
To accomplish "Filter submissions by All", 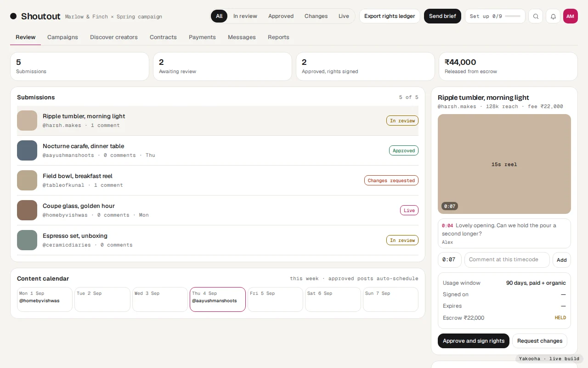I will 219,16.
